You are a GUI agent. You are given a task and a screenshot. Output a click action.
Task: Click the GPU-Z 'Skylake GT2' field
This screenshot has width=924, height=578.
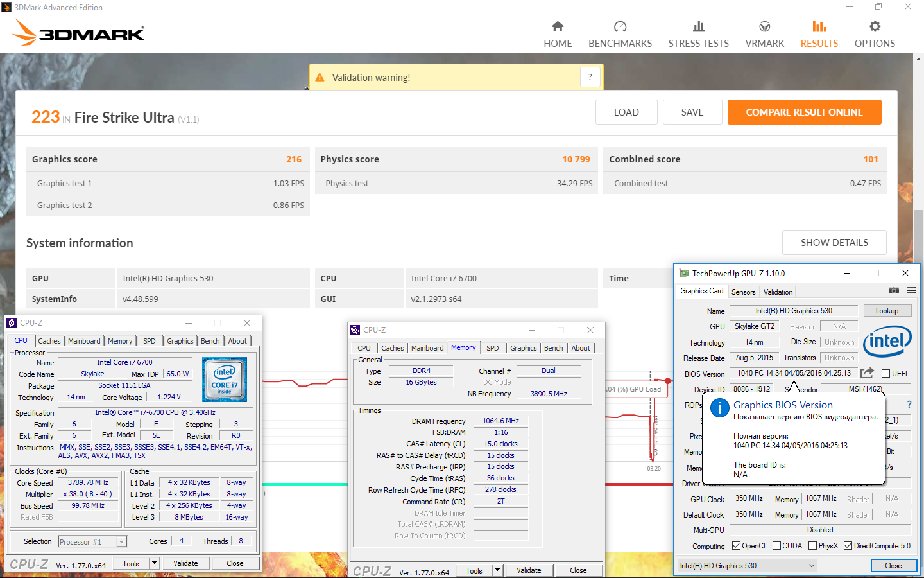pos(754,326)
